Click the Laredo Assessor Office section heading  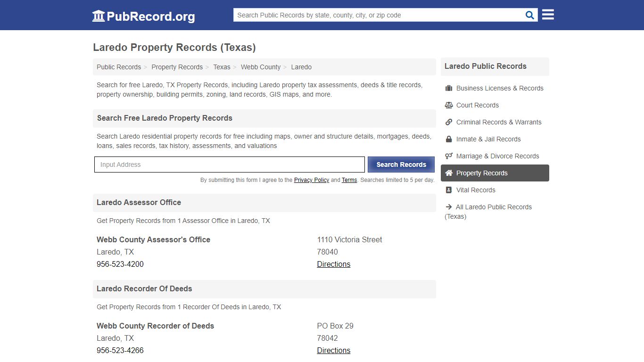point(139,202)
